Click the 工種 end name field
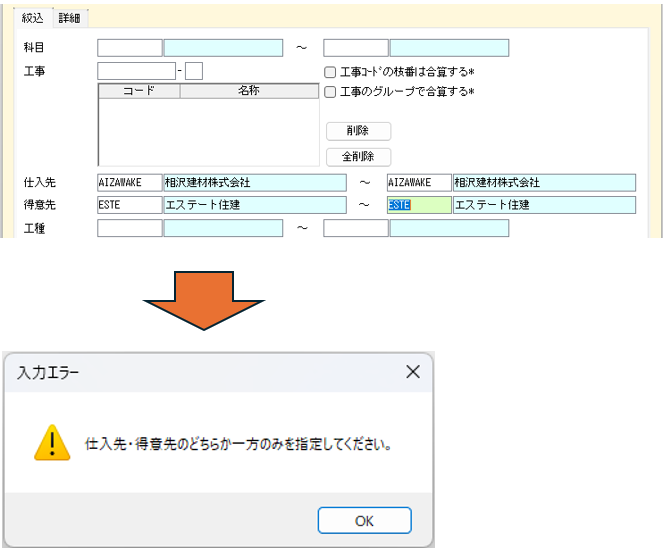The image size is (665, 548). pyautogui.click(x=449, y=228)
